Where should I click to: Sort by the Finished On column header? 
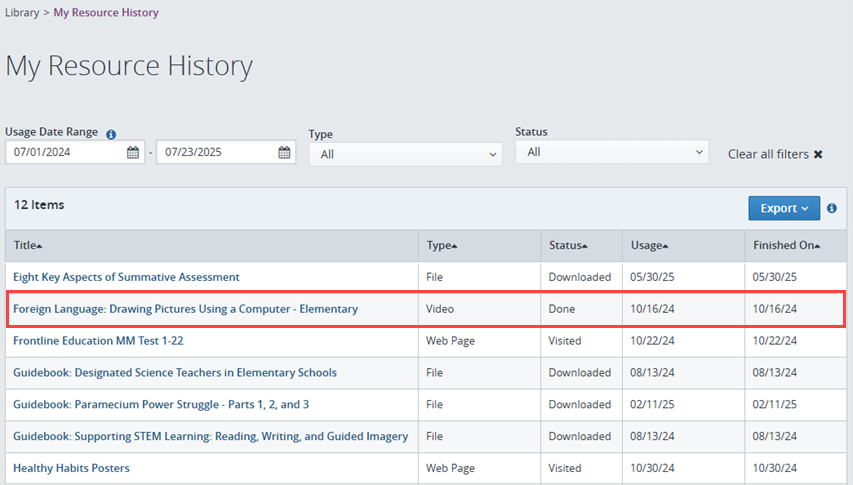tap(786, 245)
